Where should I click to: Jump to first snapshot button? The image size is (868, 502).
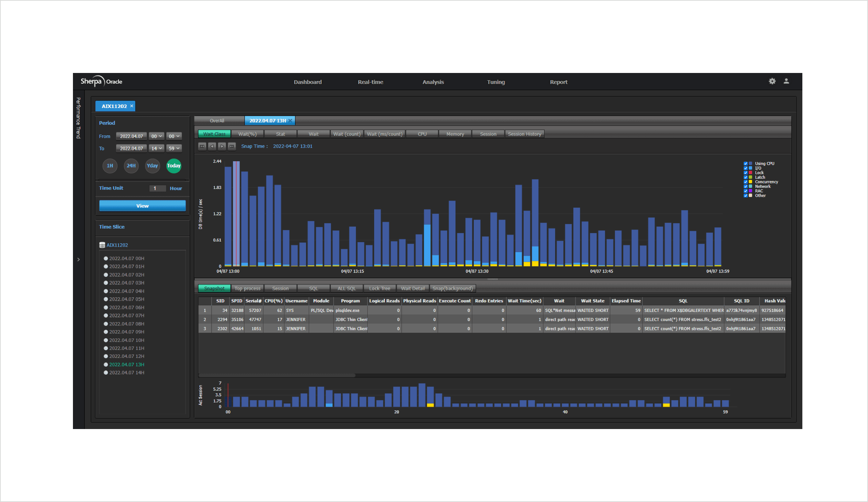pyautogui.click(x=202, y=146)
